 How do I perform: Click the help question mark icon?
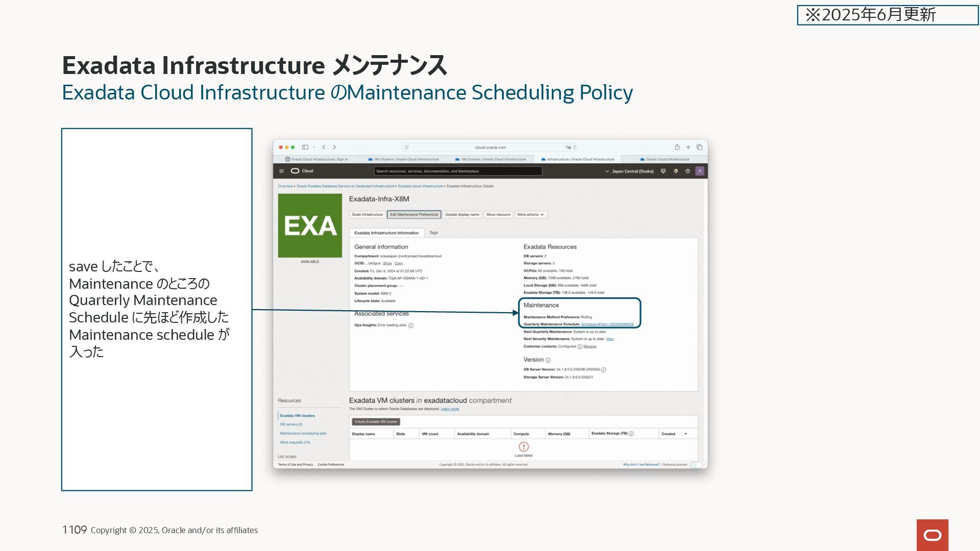688,171
